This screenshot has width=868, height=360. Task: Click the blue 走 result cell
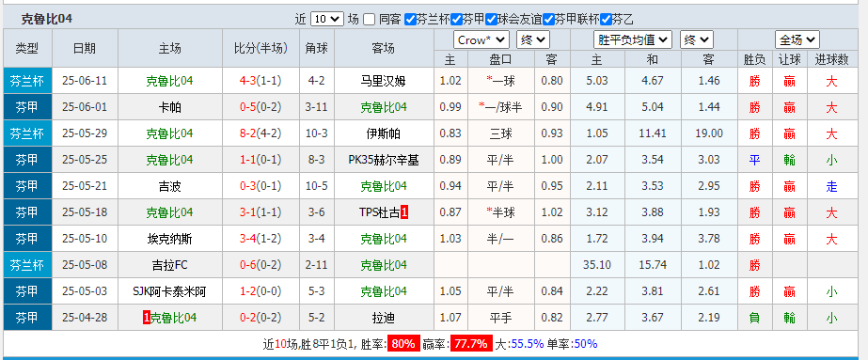point(831,186)
